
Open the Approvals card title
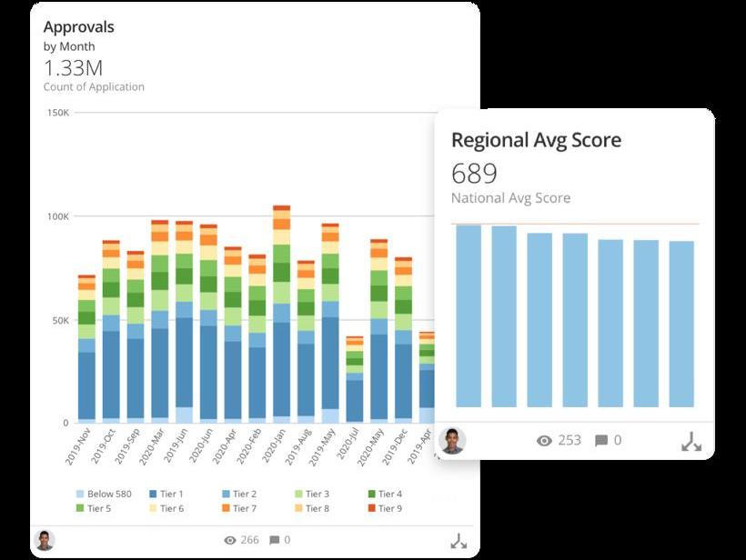pos(78,27)
